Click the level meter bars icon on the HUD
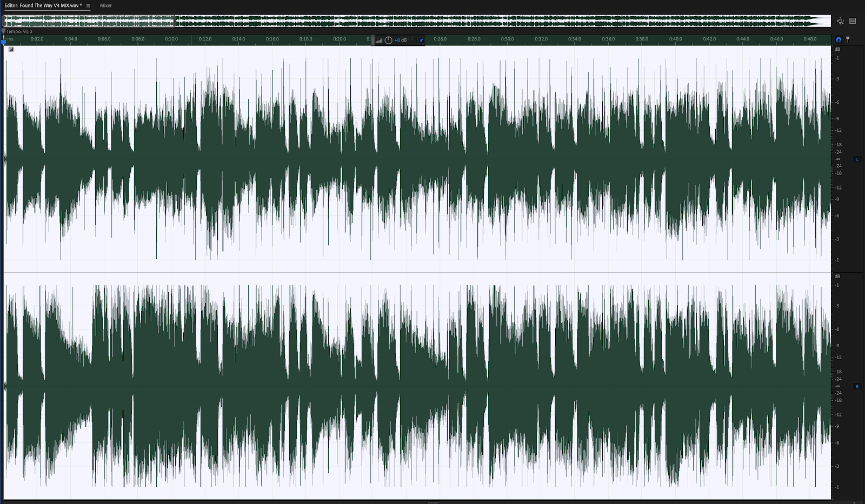 379,40
